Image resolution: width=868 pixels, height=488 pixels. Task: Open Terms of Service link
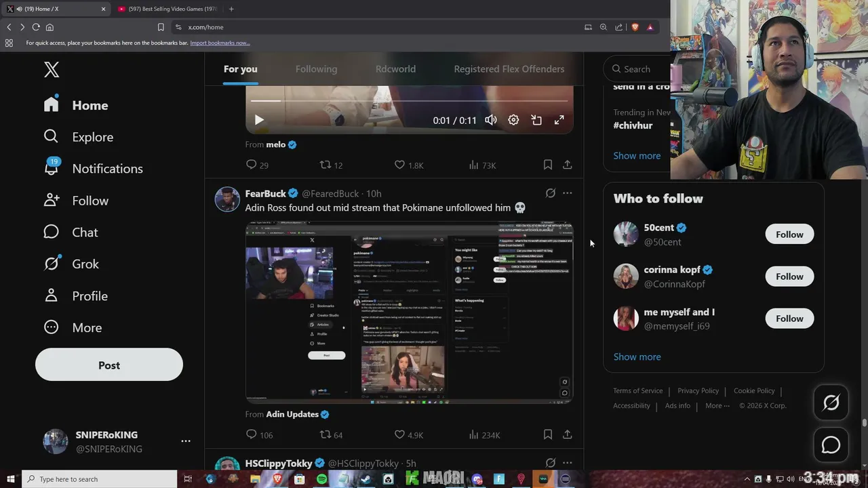(638, 390)
